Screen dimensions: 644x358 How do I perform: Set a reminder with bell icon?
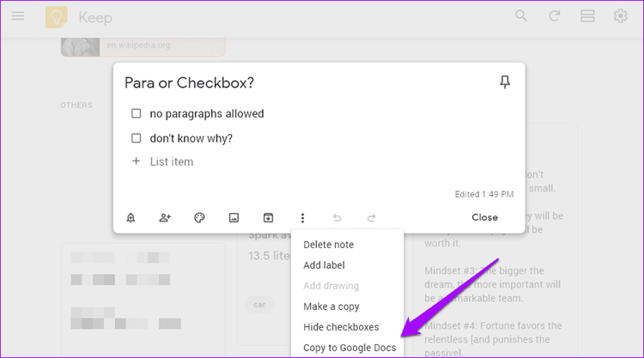131,217
